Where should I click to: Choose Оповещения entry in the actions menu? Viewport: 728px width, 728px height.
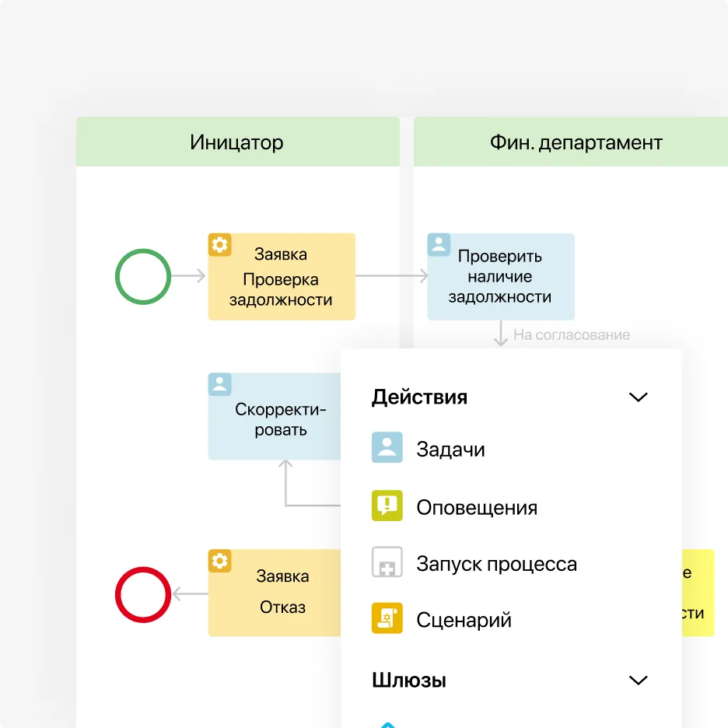(476, 506)
